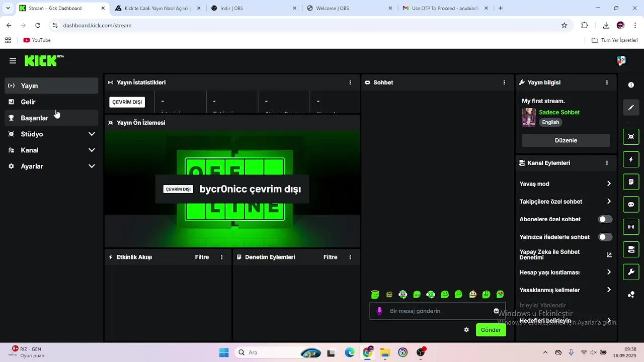
Task: Open the browser extensions puzzle icon
Action: (x=585, y=25)
